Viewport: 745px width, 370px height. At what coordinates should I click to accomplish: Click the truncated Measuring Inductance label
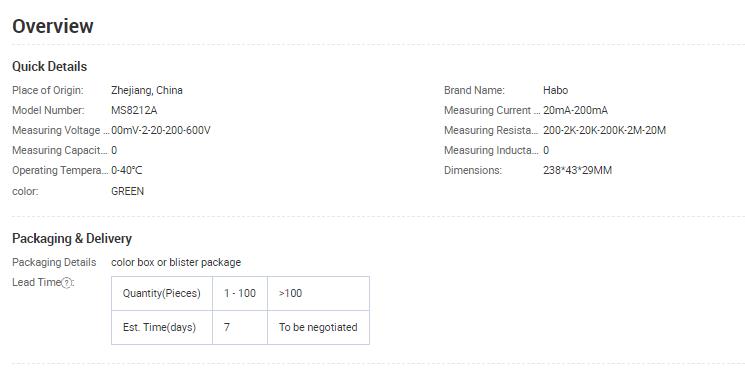492,151
